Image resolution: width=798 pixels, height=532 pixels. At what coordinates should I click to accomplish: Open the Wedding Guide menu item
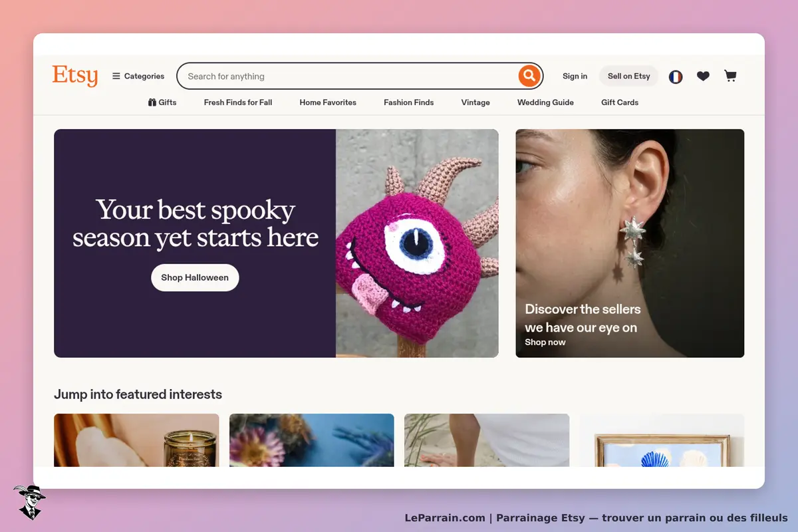click(x=545, y=102)
